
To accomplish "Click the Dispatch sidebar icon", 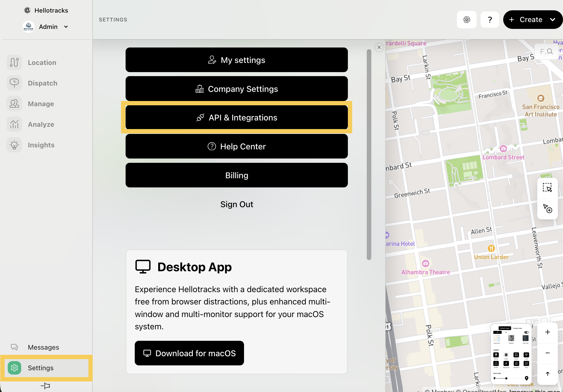I will tap(14, 83).
